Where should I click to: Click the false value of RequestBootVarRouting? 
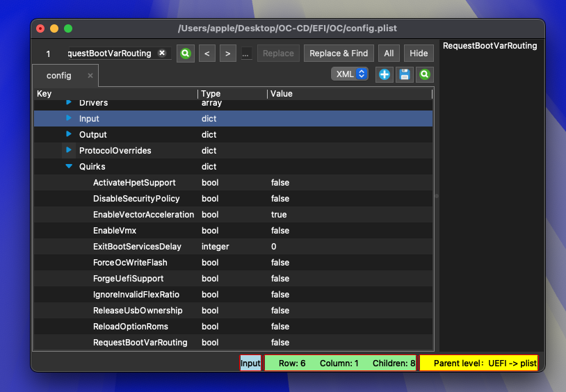[280, 342]
